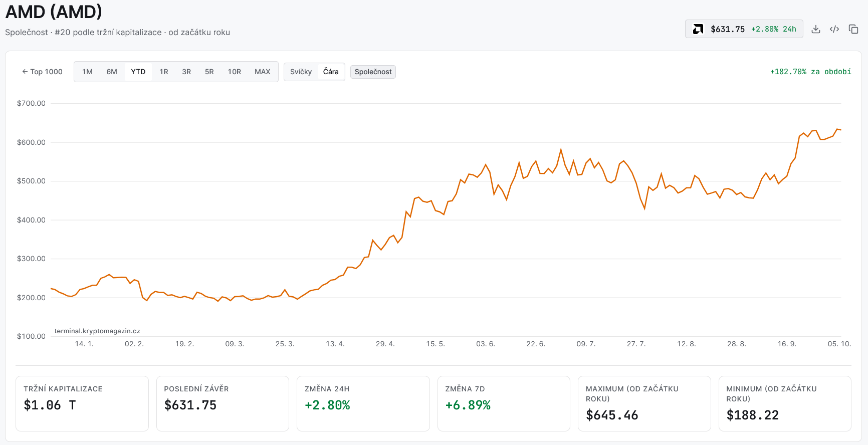Click the Změna 7D +6.89% value
Screen dimensions: 868x445
[468, 405]
